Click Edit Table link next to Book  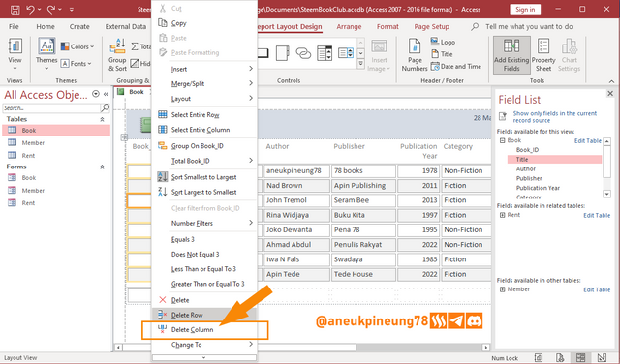click(x=588, y=140)
